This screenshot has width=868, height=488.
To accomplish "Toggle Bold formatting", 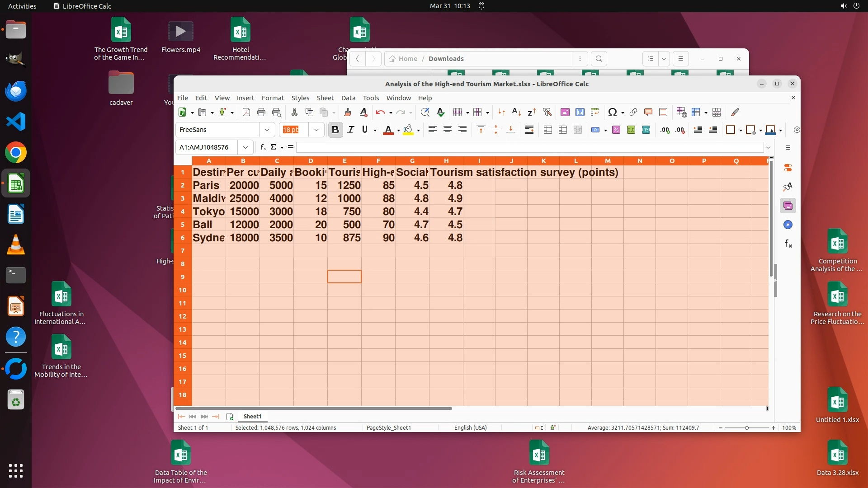I will click(335, 130).
